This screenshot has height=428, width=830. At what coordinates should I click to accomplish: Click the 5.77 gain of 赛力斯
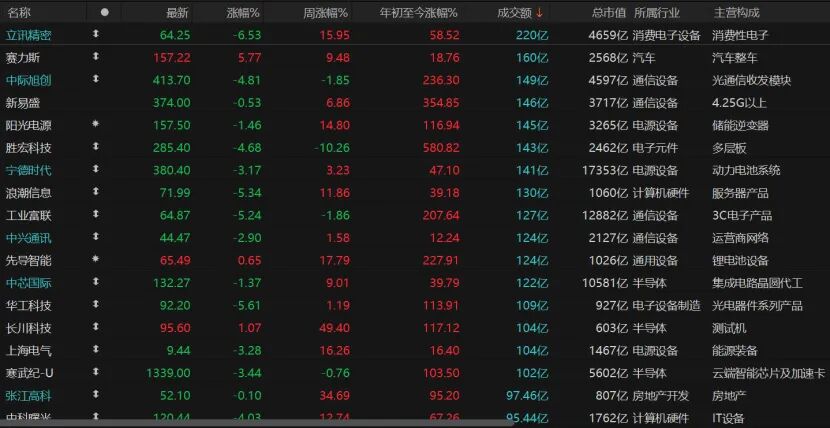(x=250, y=58)
